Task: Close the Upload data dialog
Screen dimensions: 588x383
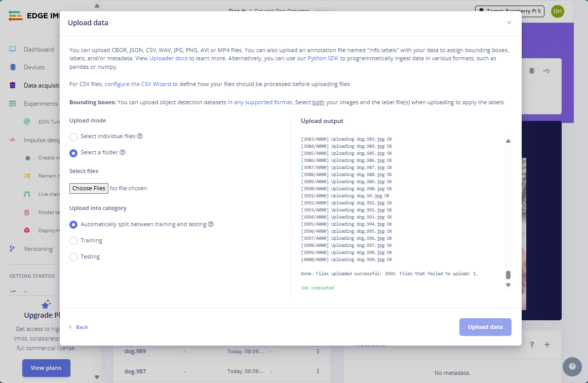Action: point(509,23)
